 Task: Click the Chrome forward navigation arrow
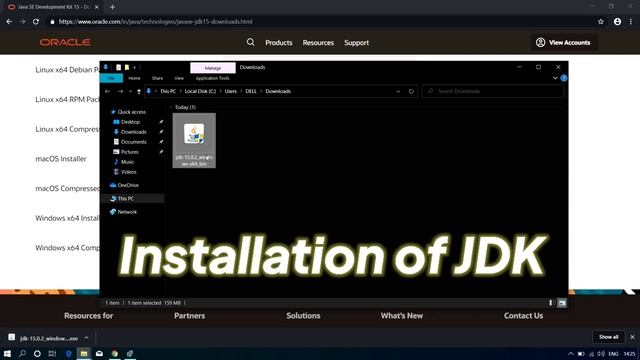(22, 22)
